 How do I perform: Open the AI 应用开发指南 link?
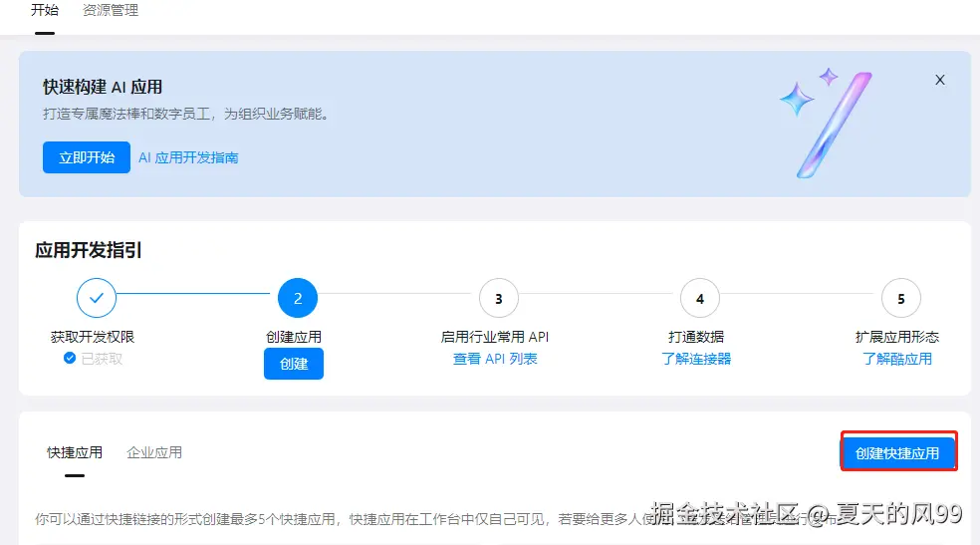click(x=188, y=157)
